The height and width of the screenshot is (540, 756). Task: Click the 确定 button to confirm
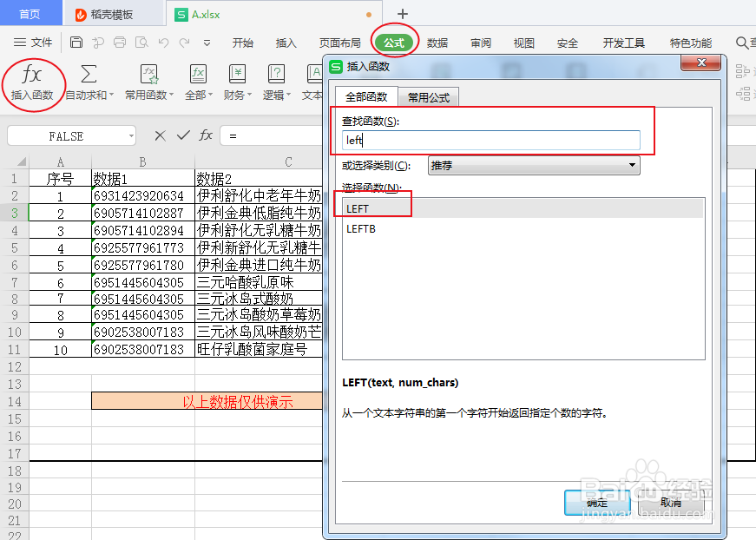pos(596,504)
